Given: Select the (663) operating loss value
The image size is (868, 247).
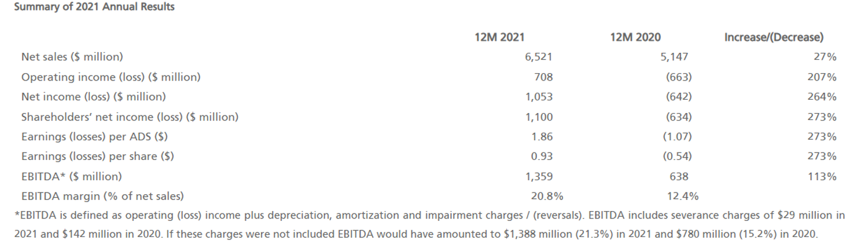Looking at the screenshot, I should pos(679,77).
